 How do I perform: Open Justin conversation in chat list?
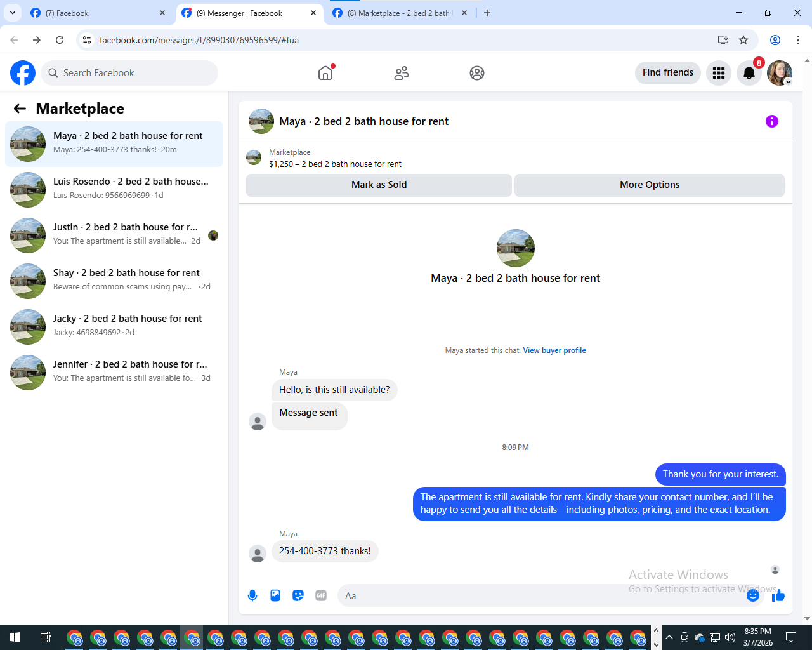coord(114,235)
